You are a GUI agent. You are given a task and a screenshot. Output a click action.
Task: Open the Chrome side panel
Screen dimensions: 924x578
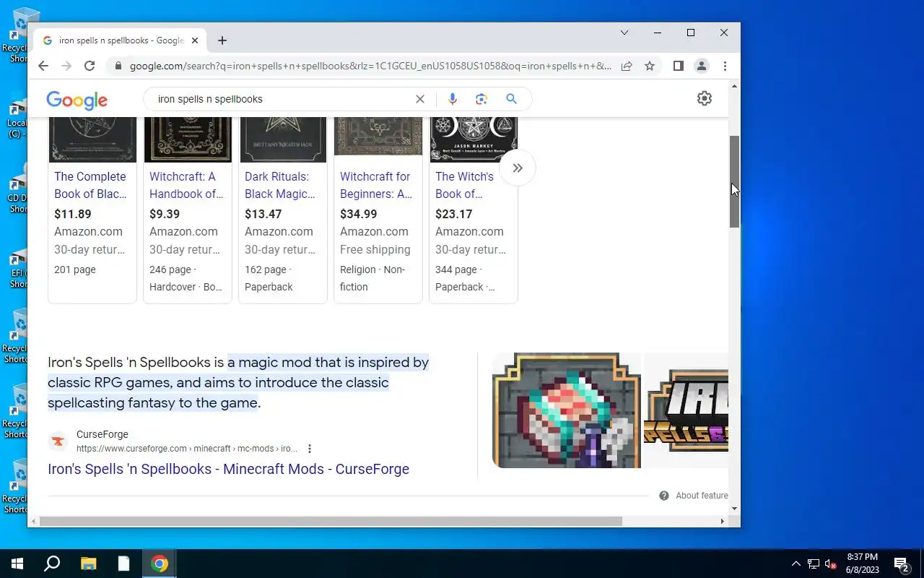tap(678, 66)
